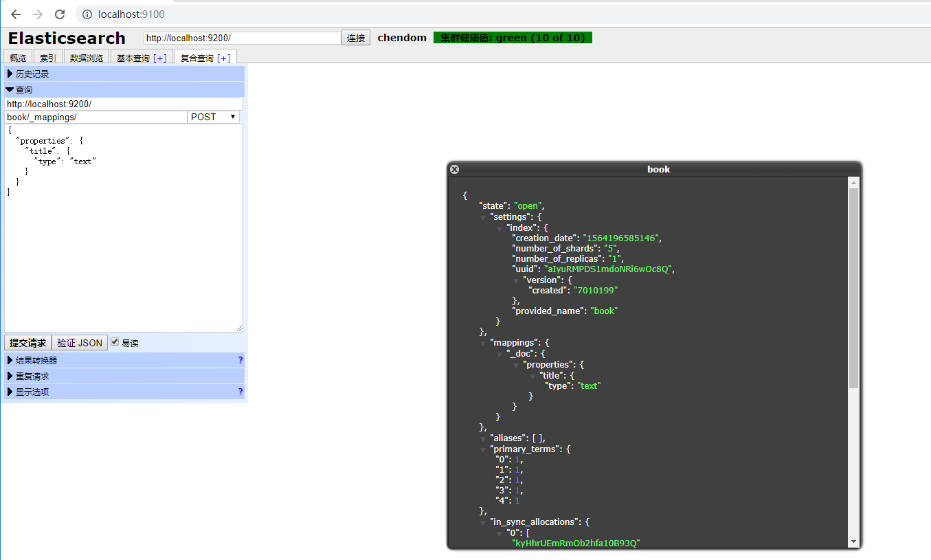Click the query textarea resize handle
The image size is (931, 560).
(239, 328)
